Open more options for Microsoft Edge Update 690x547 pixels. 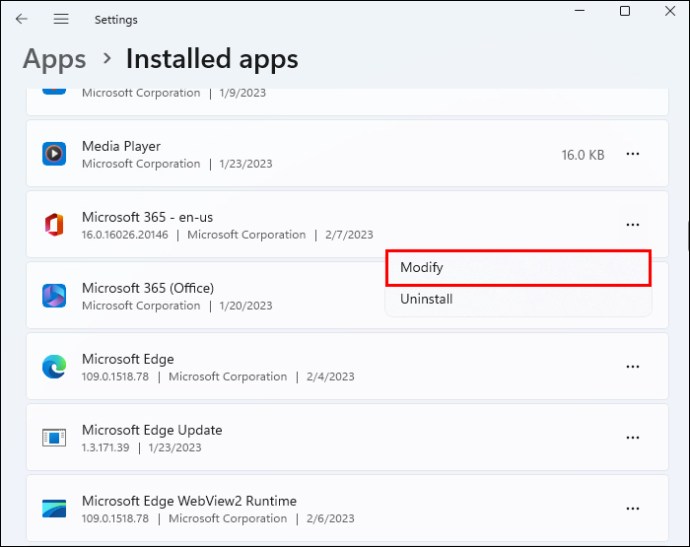[x=633, y=438]
